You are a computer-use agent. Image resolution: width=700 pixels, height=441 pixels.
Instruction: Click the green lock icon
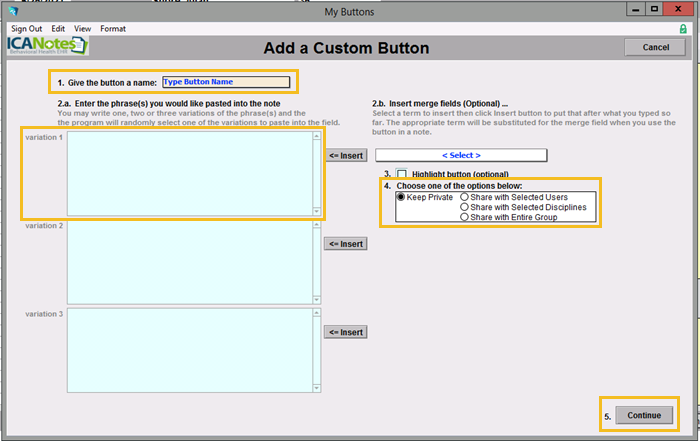click(683, 29)
